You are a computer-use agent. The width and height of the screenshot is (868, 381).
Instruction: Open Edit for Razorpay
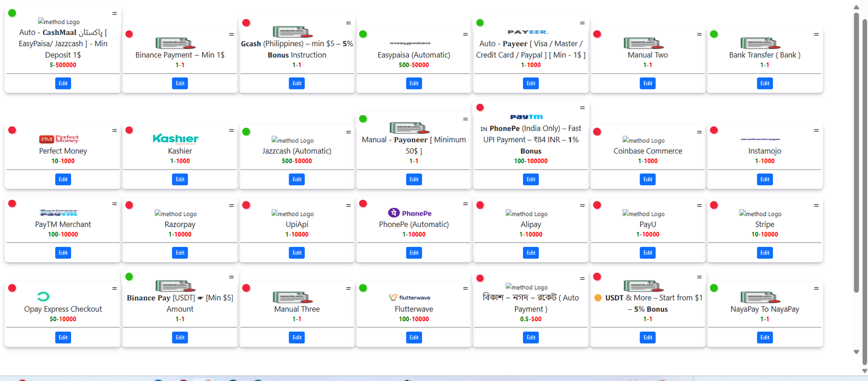pyautogui.click(x=180, y=252)
